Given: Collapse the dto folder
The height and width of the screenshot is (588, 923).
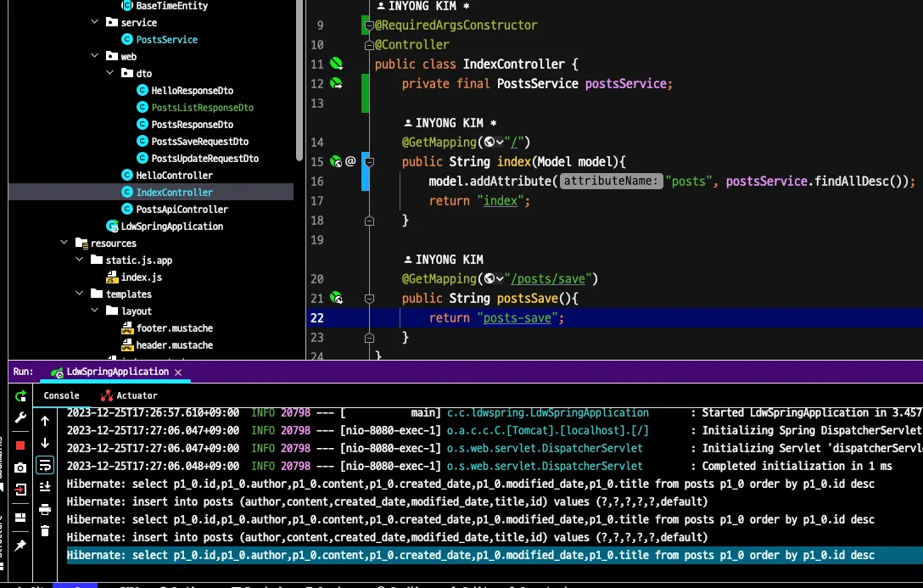Looking at the screenshot, I should click(x=109, y=73).
